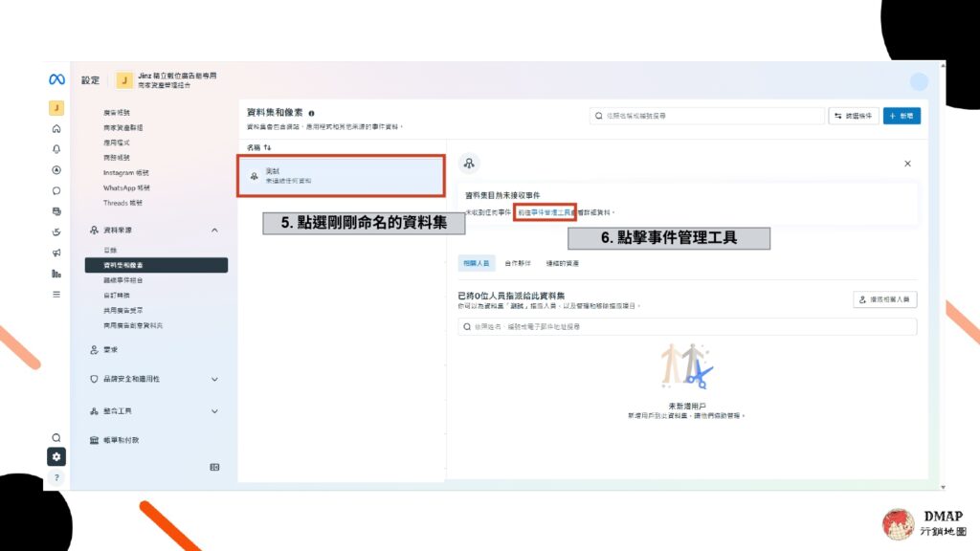Click the profile avatar at top right
This screenshot has height=551, width=980.
(919, 81)
